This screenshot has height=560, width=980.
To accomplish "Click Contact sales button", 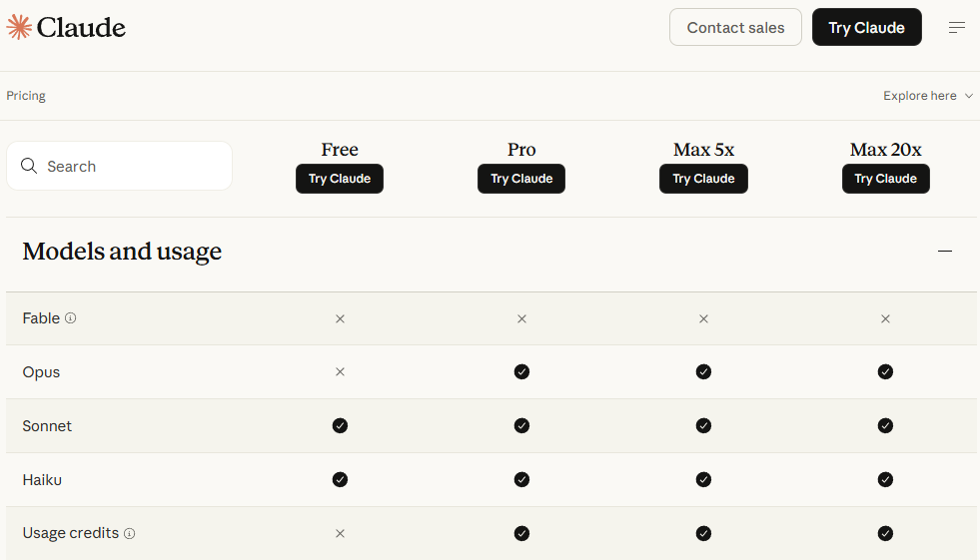I will (x=735, y=27).
